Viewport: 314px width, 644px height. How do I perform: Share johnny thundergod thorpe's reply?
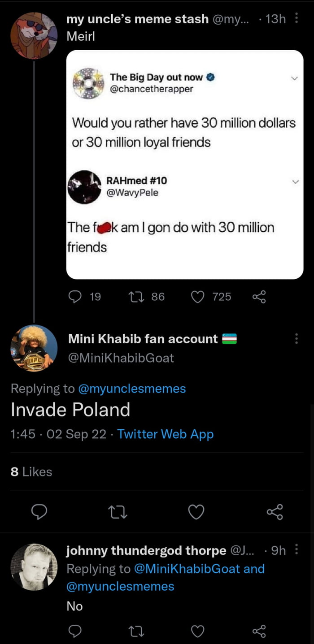(259, 631)
